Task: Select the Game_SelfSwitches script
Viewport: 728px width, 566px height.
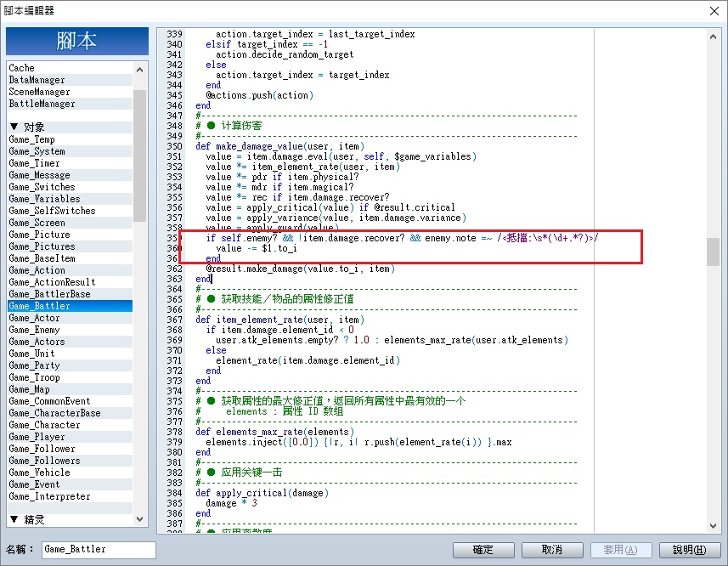Action: point(71,211)
